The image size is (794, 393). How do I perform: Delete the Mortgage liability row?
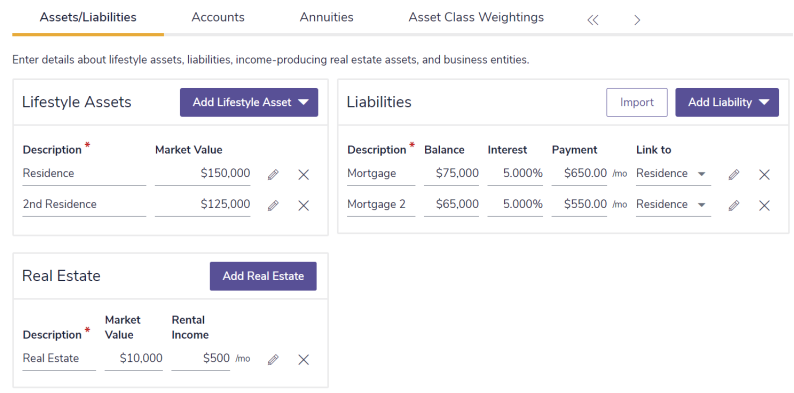click(764, 175)
